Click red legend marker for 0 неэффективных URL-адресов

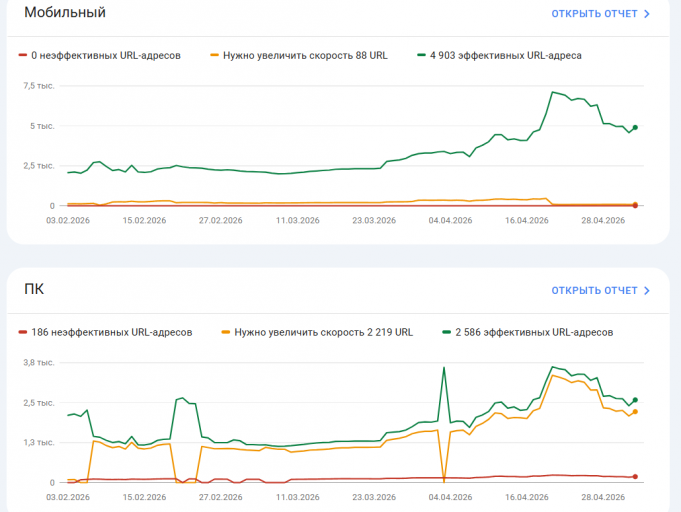pyautogui.click(x=23, y=55)
